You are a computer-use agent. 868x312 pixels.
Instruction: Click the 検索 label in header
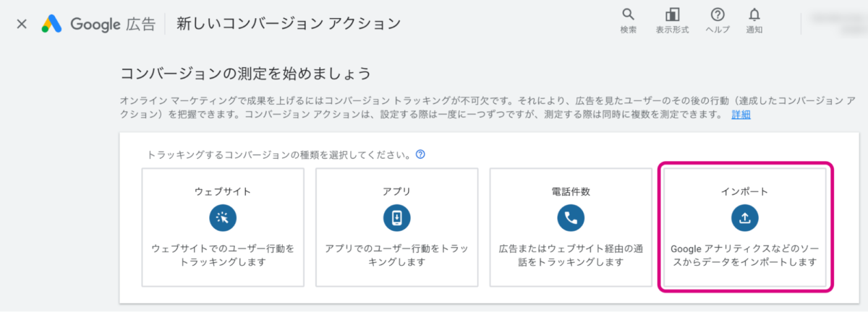coord(628,30)
